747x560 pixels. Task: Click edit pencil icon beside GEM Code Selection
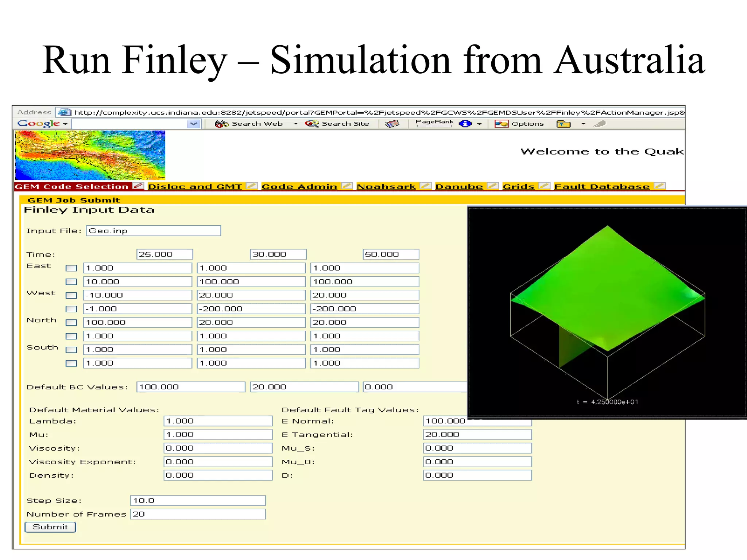pyautogui.click(x=138, y=186)
